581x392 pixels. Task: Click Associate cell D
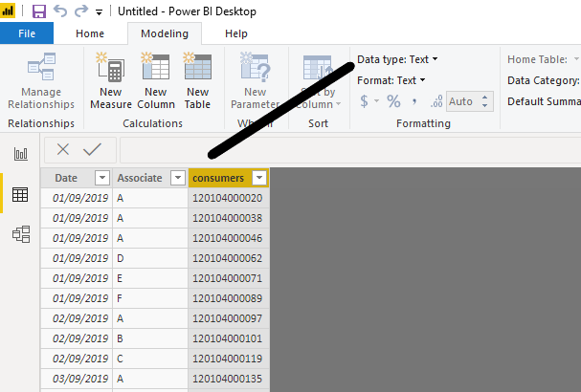coord(150,258)
